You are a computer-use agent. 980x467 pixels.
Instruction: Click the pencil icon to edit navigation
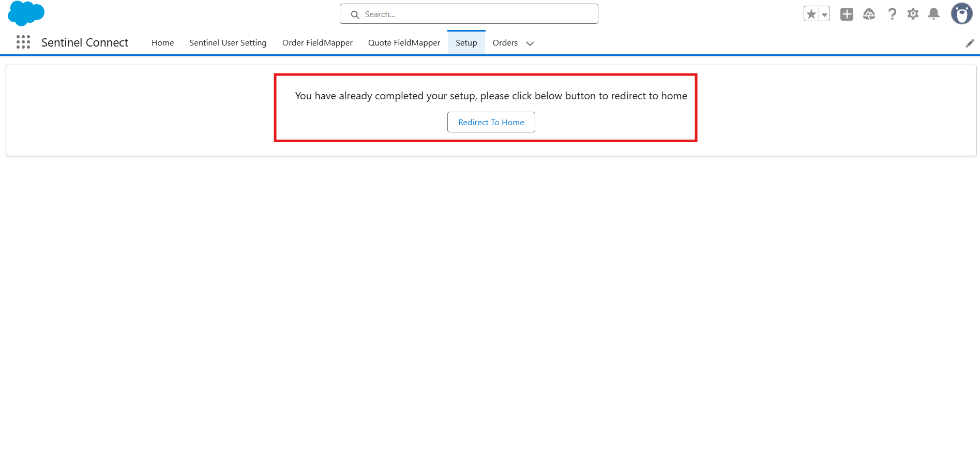pyautogui.click(x=970, y=43)
